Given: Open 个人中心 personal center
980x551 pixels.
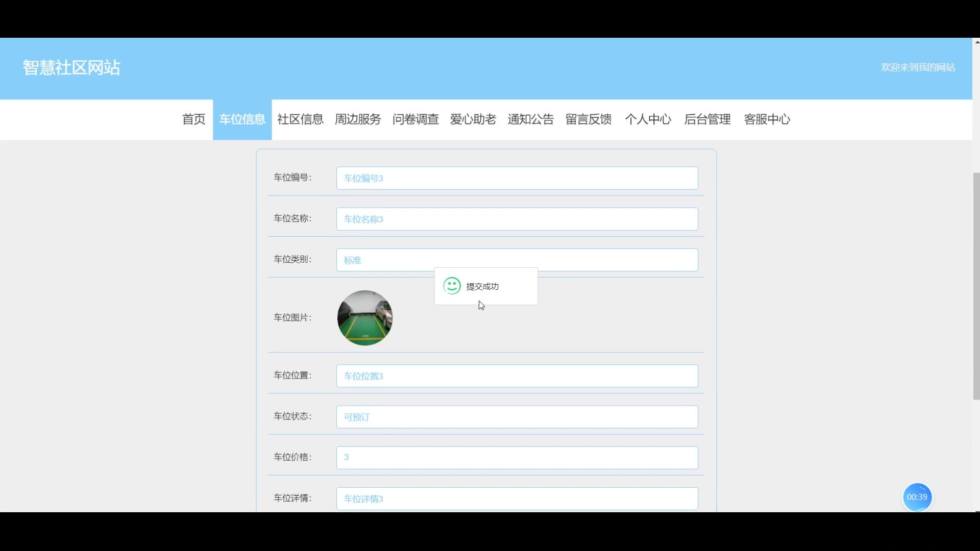Looking at the screenshot, I should point(648,119).
